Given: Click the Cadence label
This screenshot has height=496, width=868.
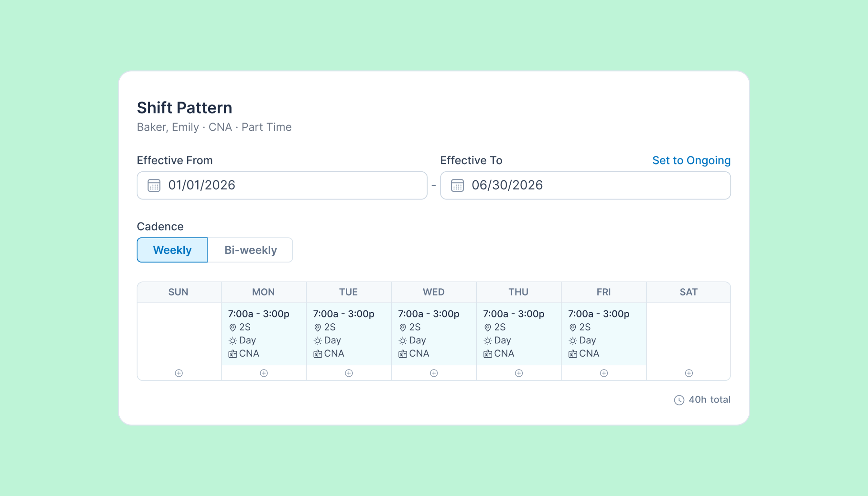Looking at the screenshot, I should (x=160, y=227).
